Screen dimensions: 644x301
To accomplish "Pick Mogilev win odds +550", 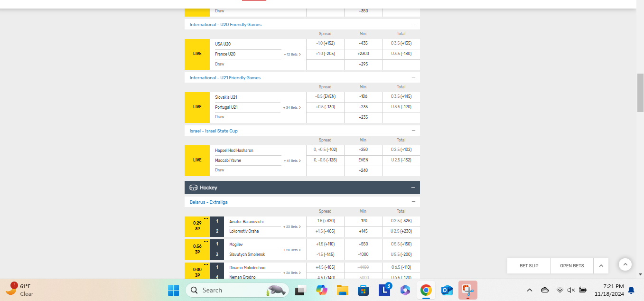I will pyautogui.click(x=363, y=244).
